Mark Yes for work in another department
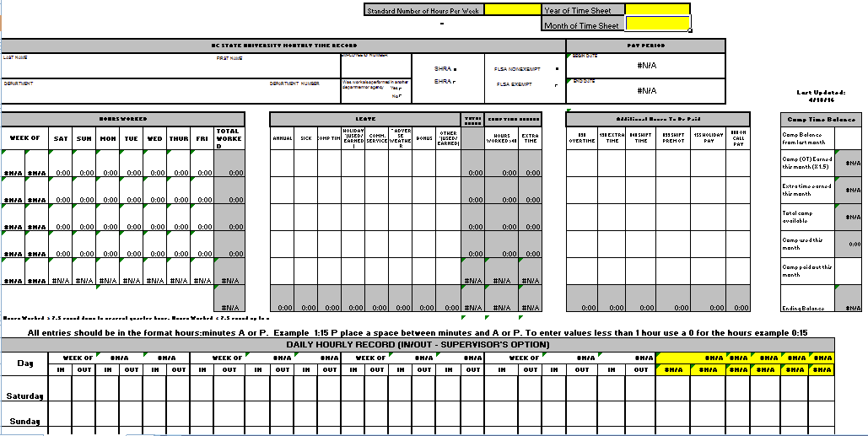 pyautogui.click(x=400, y=88)
